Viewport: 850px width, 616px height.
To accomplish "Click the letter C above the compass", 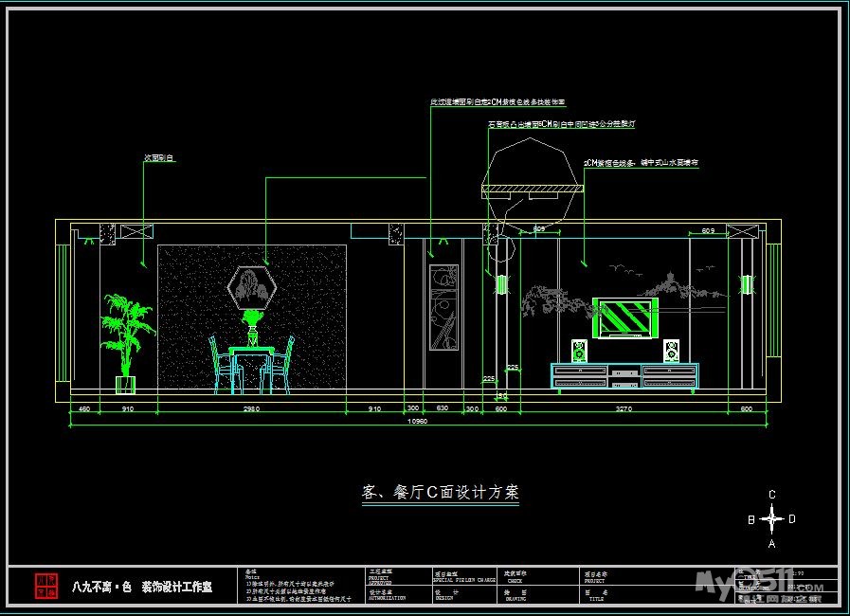I will pyautogui.click(x=772, y=494).
